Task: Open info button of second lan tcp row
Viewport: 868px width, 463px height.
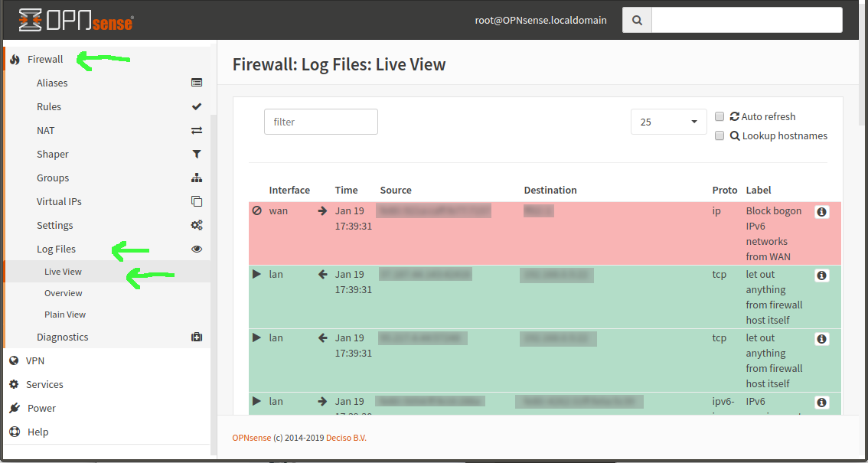Action: point(821,338)
